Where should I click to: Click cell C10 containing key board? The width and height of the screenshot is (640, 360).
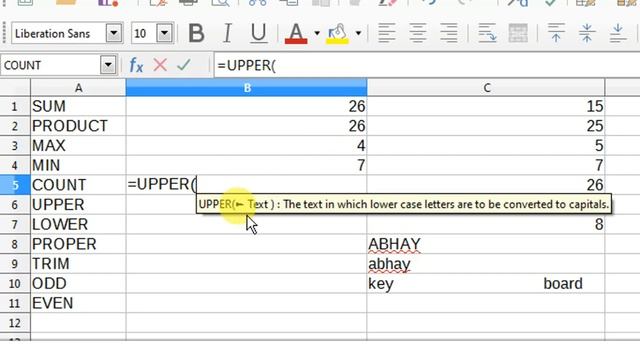click(x=486, y=284)
